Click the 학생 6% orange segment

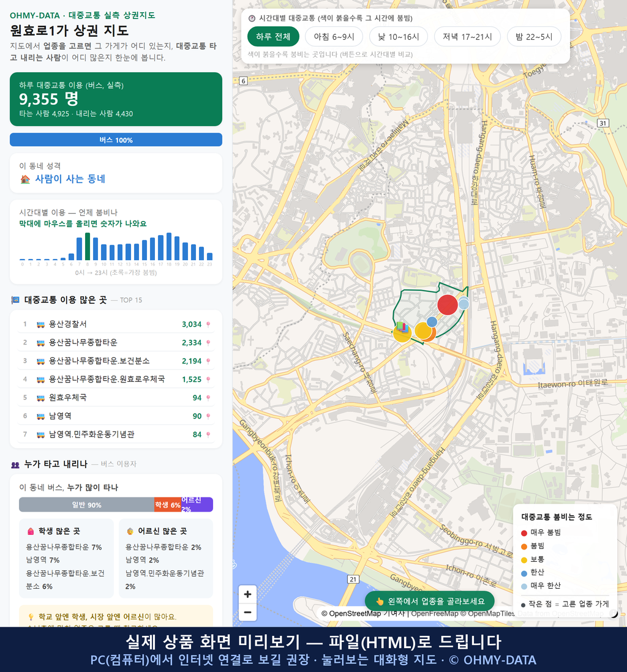[168, 505]
